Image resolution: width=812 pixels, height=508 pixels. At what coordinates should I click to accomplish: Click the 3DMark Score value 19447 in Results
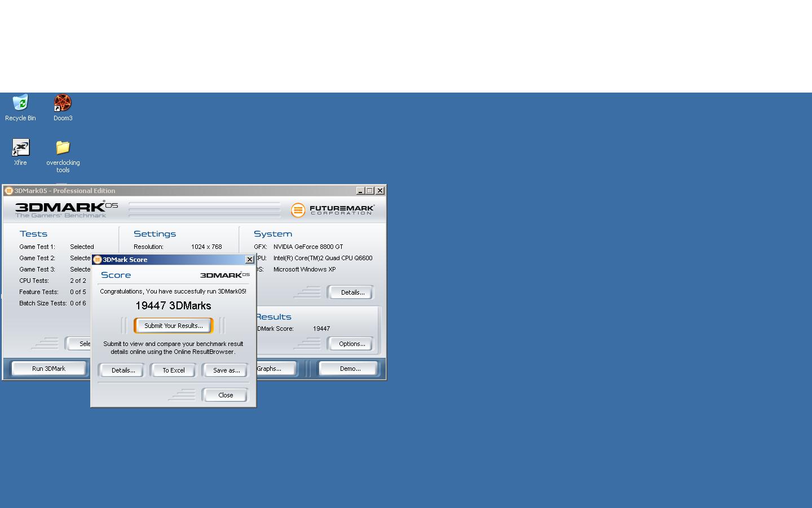click(321, 329)
